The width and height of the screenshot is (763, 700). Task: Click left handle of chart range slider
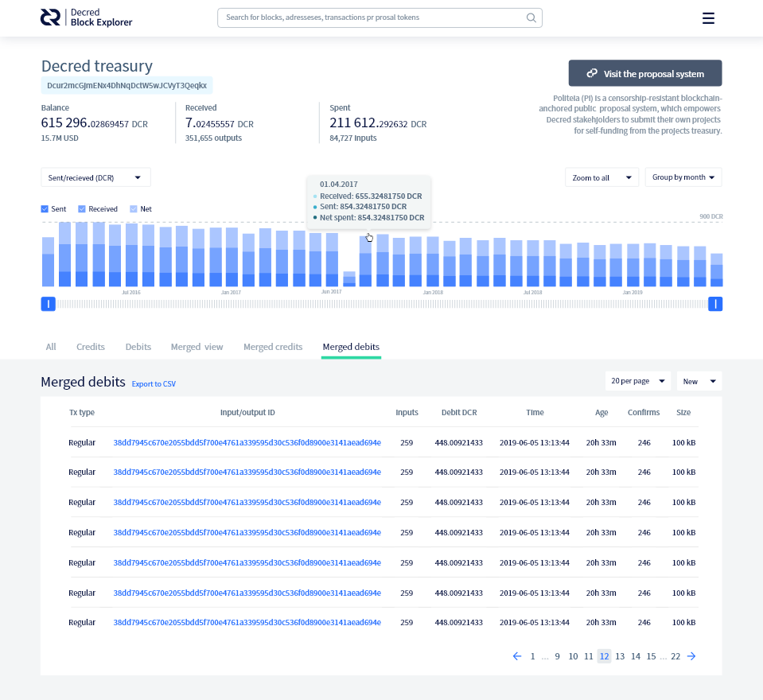point(49,304)
